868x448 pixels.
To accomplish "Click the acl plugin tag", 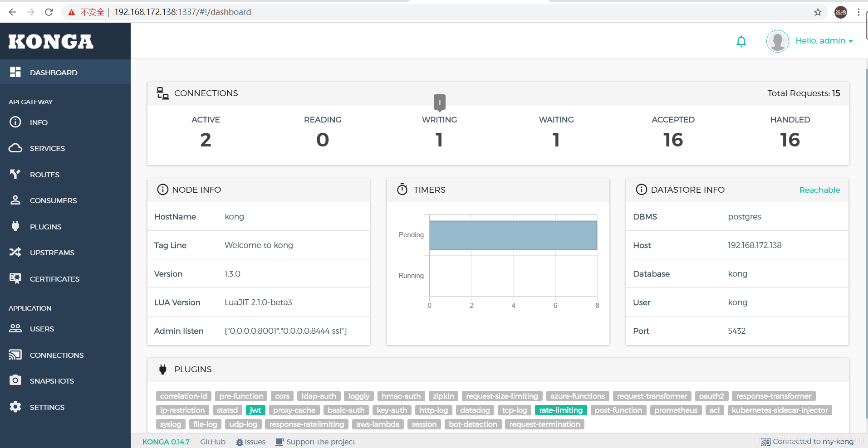I will click(714, 410).
